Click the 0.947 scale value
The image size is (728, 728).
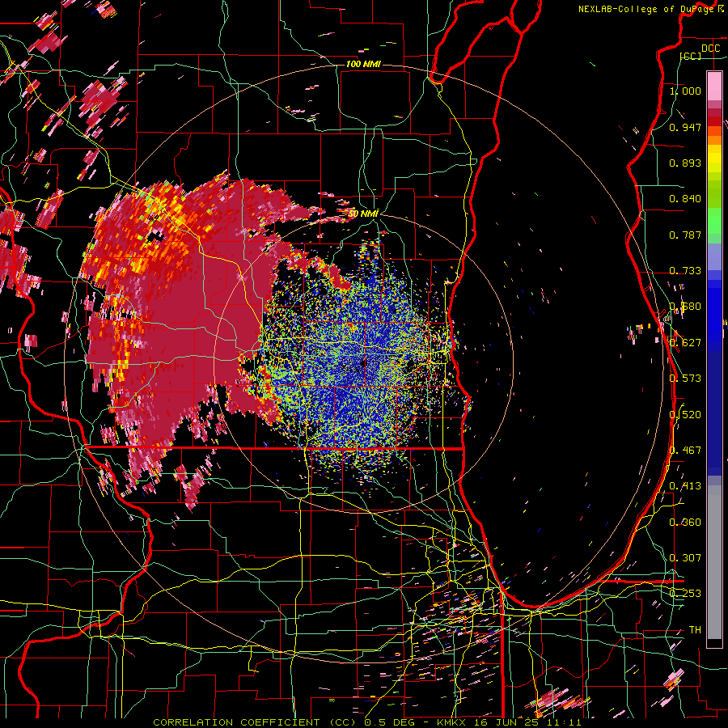[685, 127]
